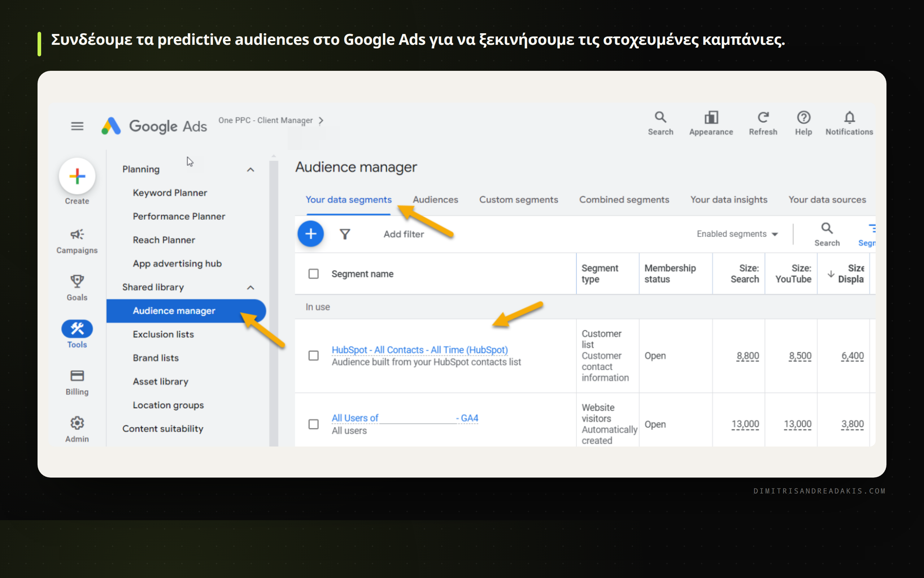924x578 pixels.
Task: Check the HubSpot All Contacts row
Action: [313, 355]
